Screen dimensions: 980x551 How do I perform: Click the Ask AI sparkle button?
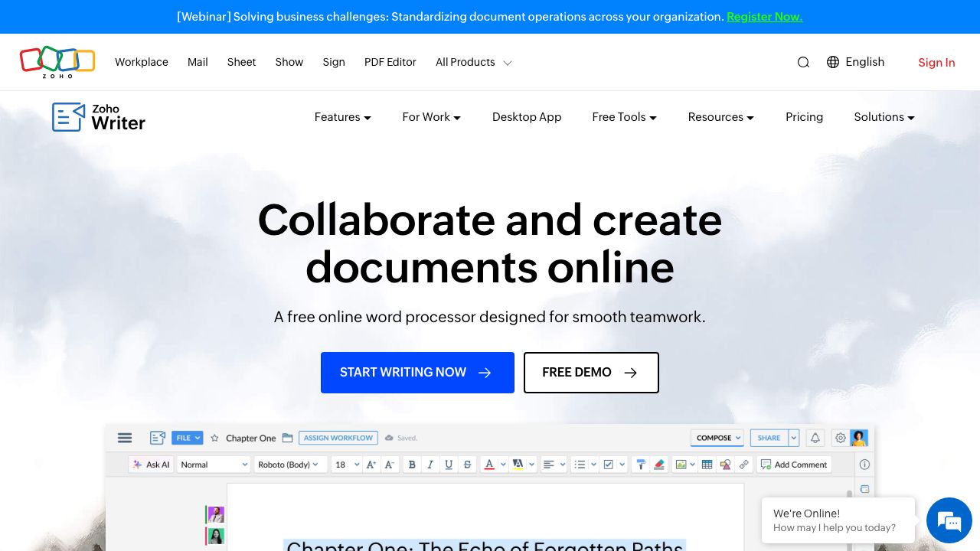click(151, 465)
